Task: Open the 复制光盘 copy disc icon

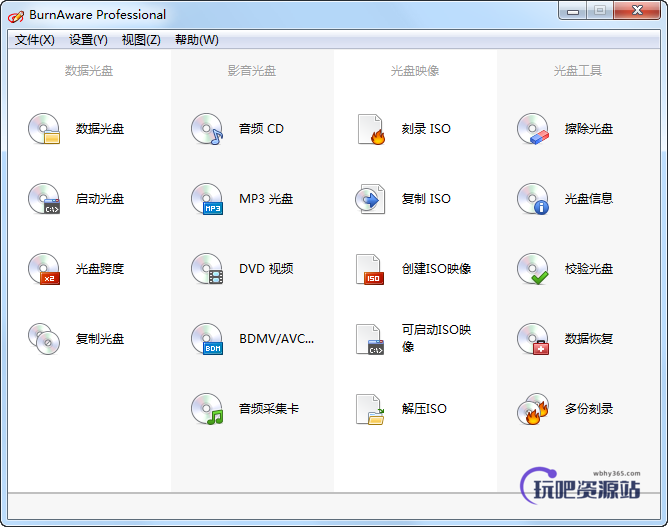Action: tap(44, 339)
